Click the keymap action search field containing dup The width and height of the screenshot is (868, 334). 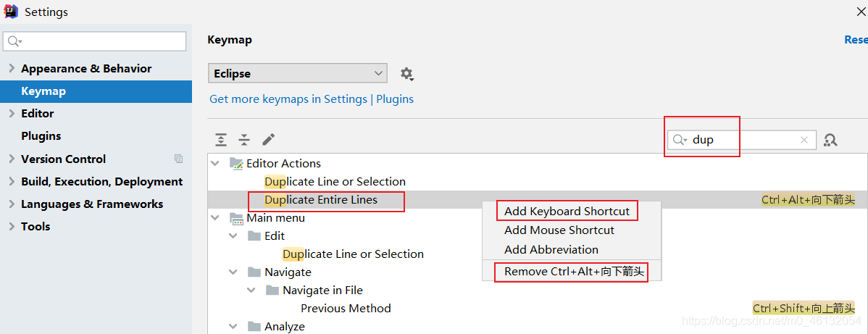742,140
